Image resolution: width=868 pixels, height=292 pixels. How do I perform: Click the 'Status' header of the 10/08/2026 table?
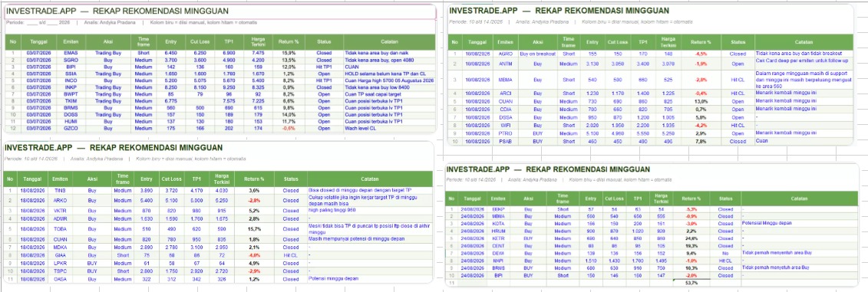point(738,42)
